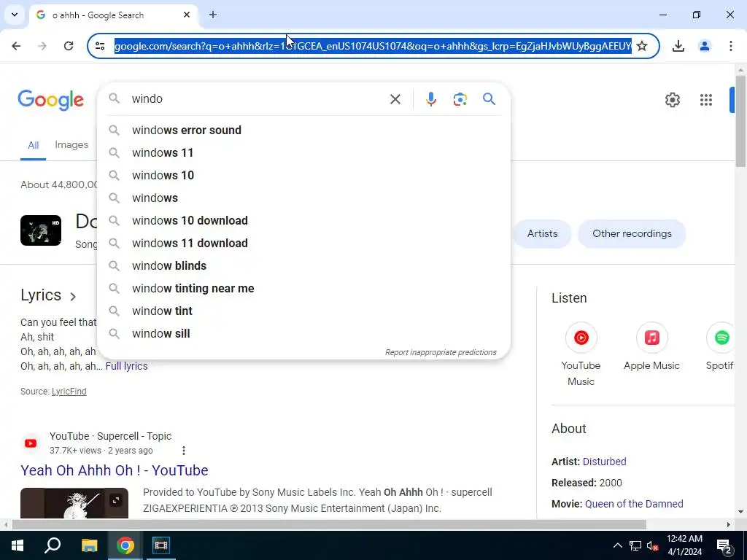Open 'Yeah Oh Ahhh Oh ! - YouTube' result
747x560 pixels.
coord(115,470)
